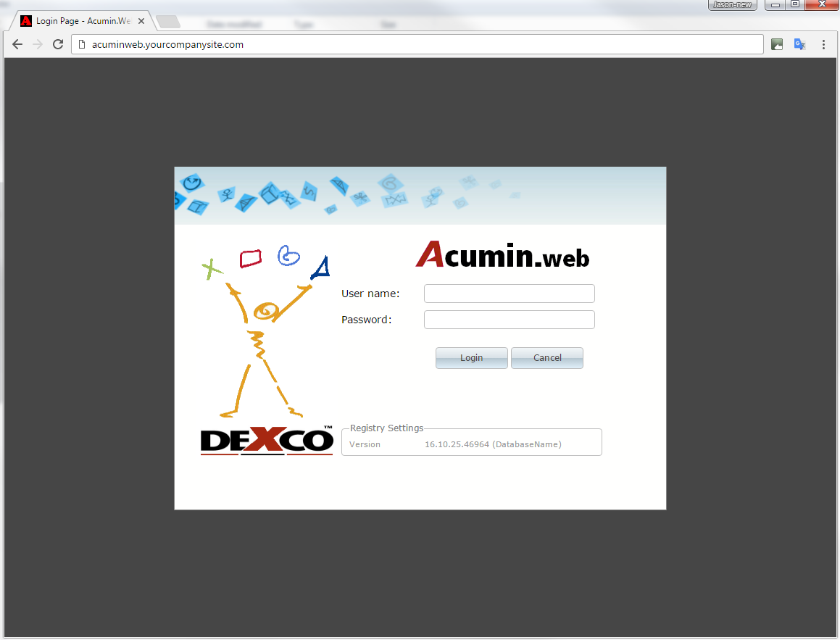Click the "Version" label in Registry Settings

coord(365,444)
